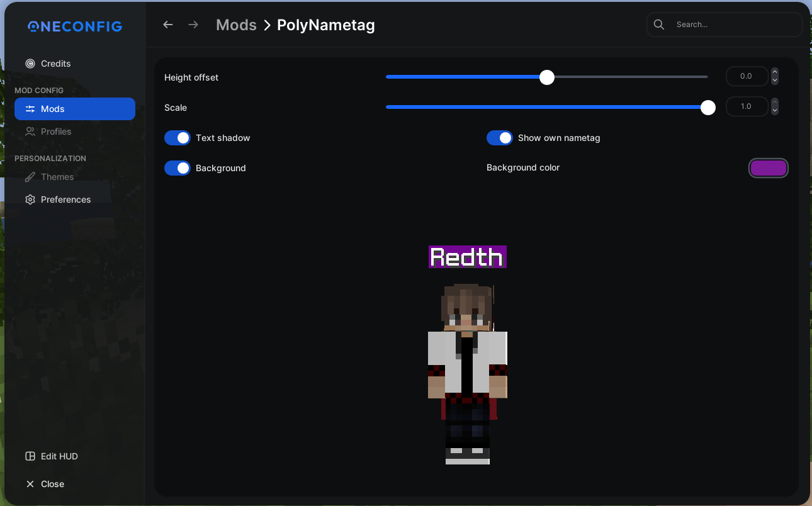
Task: Click the Height offset value field
Action: 747,76
